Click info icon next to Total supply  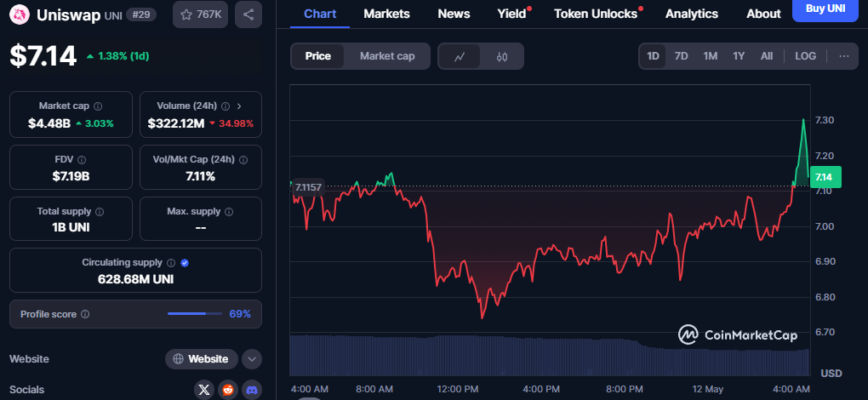tap(100, 212)
